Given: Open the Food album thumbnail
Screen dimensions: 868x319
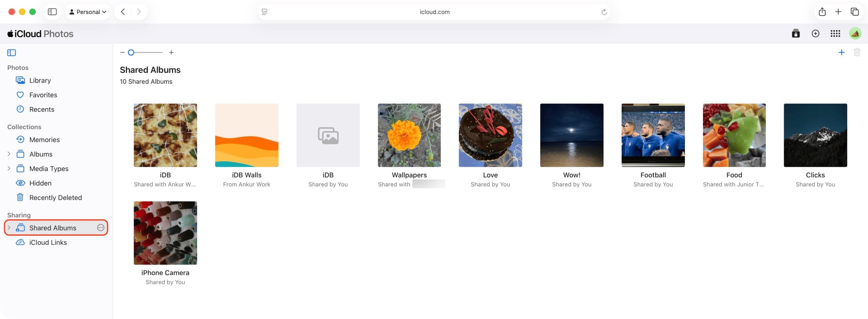Looking at the screenshot, I should click(x=734, y=135).
